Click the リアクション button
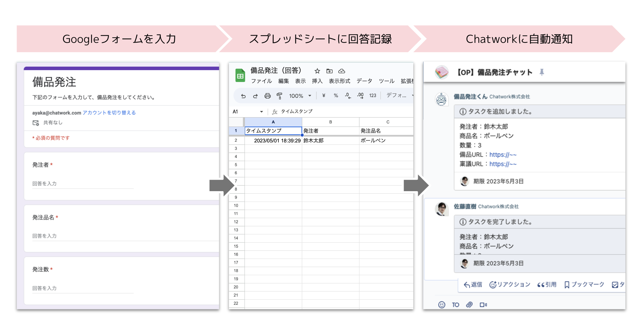This screenshot has width=644, height=336. 510,284
